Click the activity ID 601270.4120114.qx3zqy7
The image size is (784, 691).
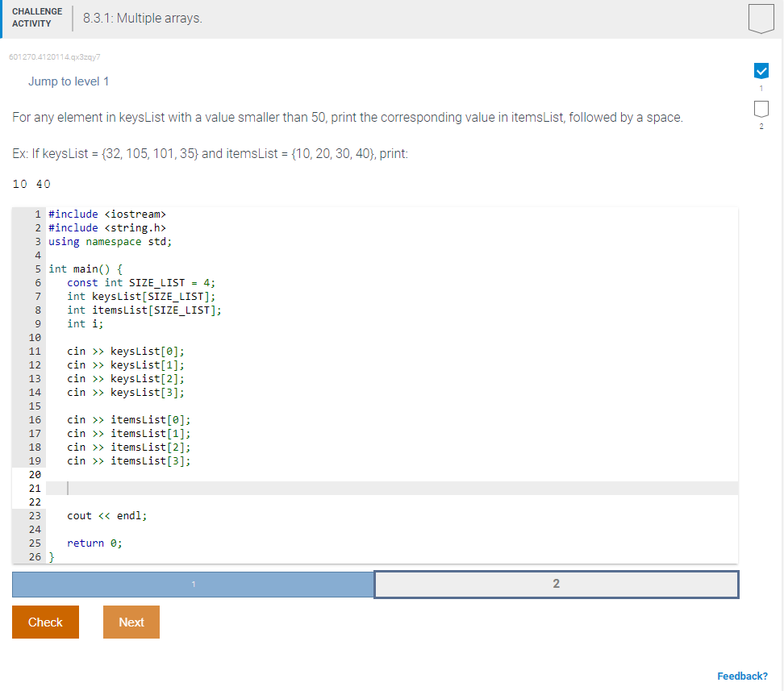[53, 56]
